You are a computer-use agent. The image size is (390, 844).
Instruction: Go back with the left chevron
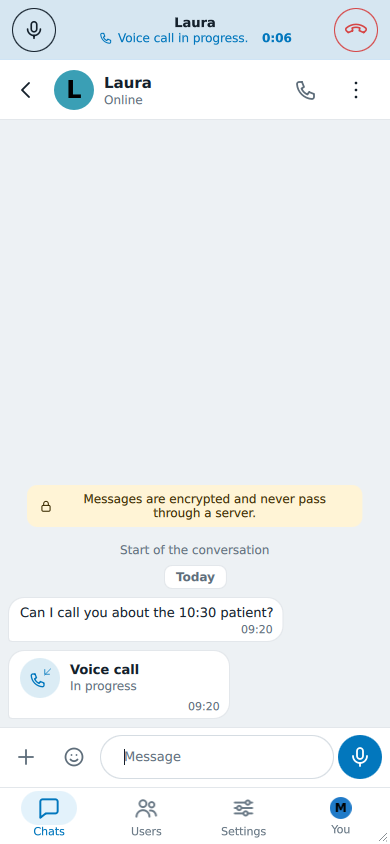[x=26, y=90]
